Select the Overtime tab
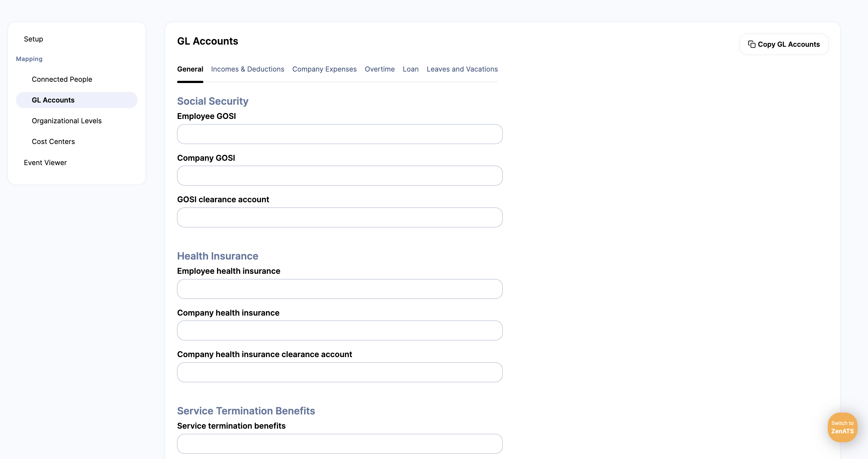Image resolution: width=868 pixels, height=459 pixels. tap(380, 69)
